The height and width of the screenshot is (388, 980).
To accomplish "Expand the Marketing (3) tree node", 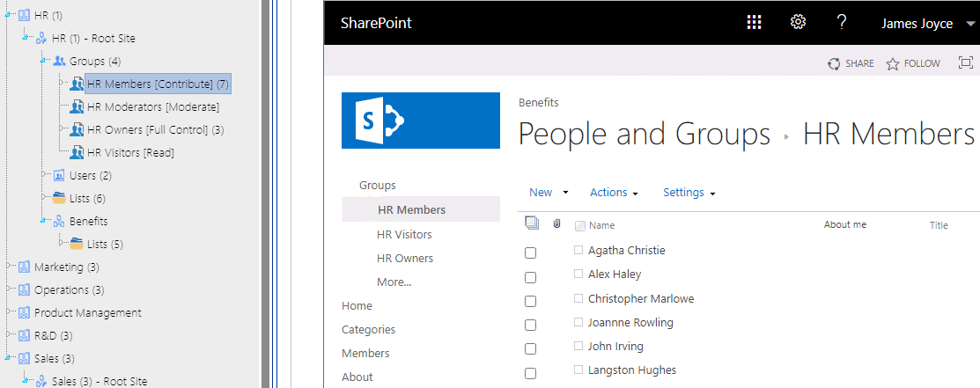I will coord(8,267).
